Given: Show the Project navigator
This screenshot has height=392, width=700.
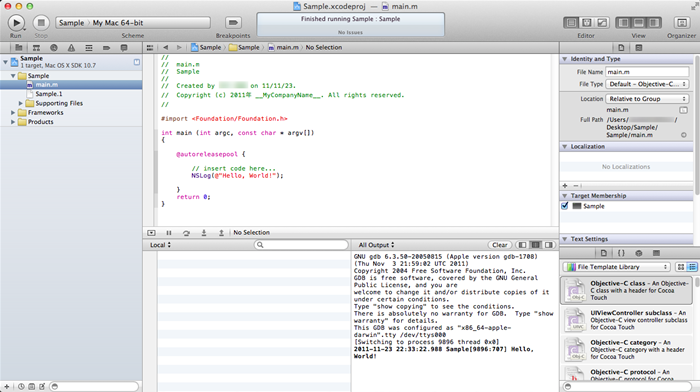Looking at the screenshot, I should coord(19,47).
